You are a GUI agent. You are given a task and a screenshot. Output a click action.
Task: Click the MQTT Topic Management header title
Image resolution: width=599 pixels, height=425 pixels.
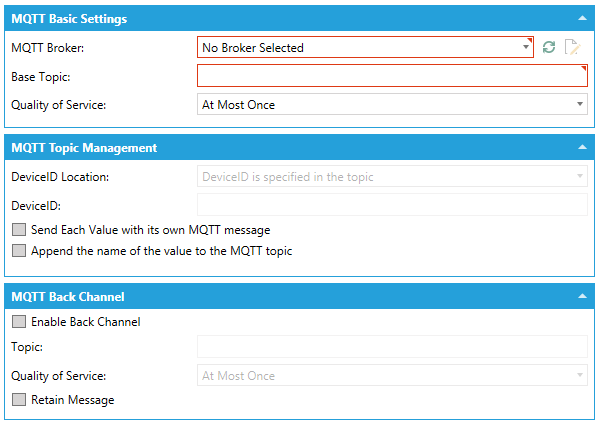point(84,148)
